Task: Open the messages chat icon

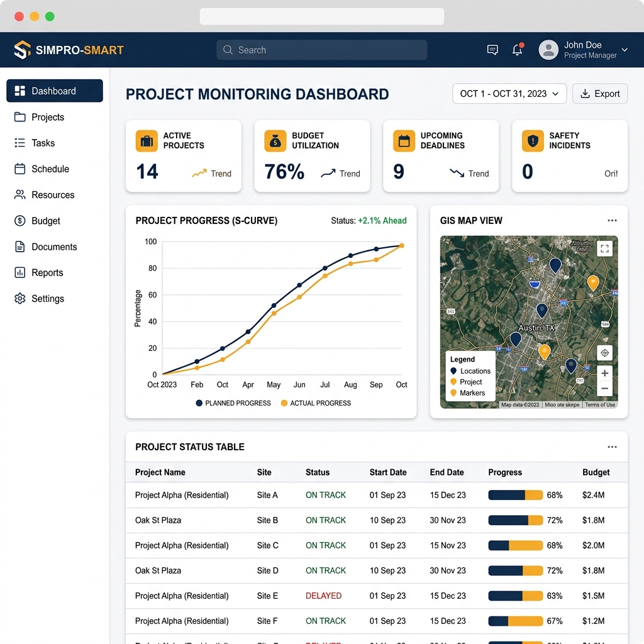Action: pyautogui.click(x=492, y=50)
